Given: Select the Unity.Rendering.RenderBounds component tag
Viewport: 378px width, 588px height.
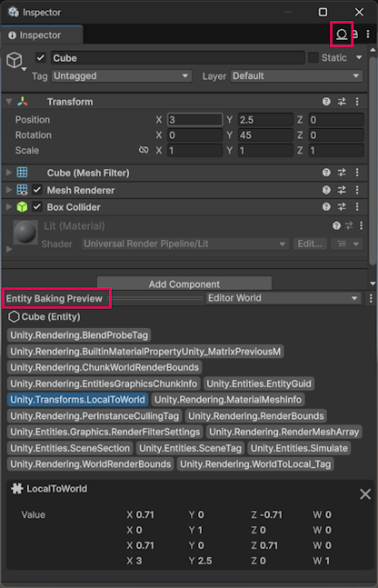Looking at the screenshot, I should coord(256,416).
